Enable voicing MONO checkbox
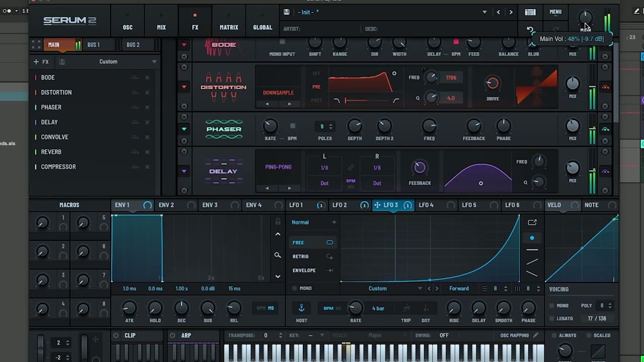This screenshot has height=362, width=644. pyautogui.click(x=552, y=306)
